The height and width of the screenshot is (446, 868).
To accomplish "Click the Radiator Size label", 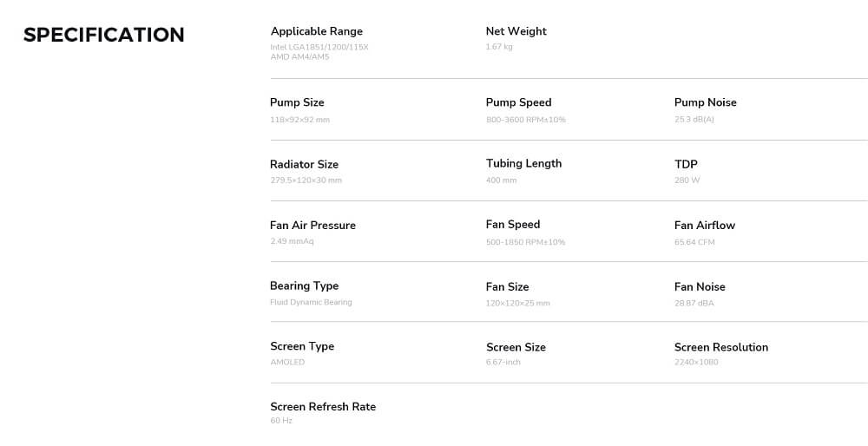I will coord(304,164).
